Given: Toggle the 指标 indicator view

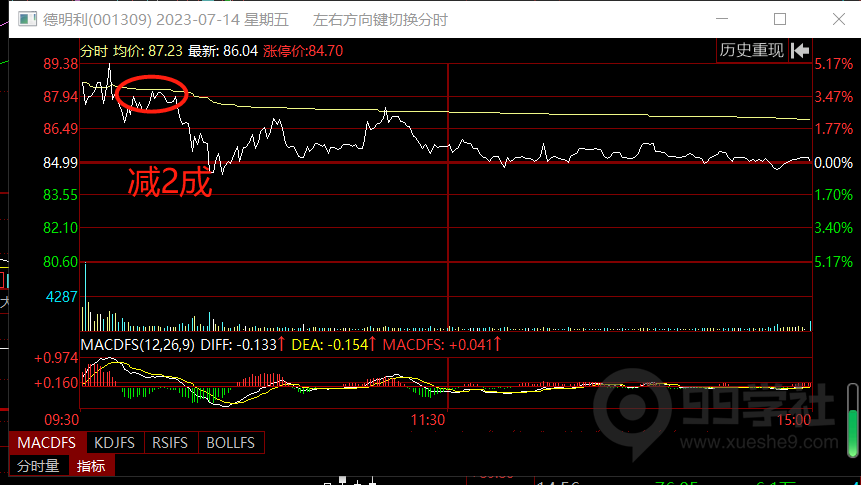Looking at the screenshot, I should tap(92, 465).
